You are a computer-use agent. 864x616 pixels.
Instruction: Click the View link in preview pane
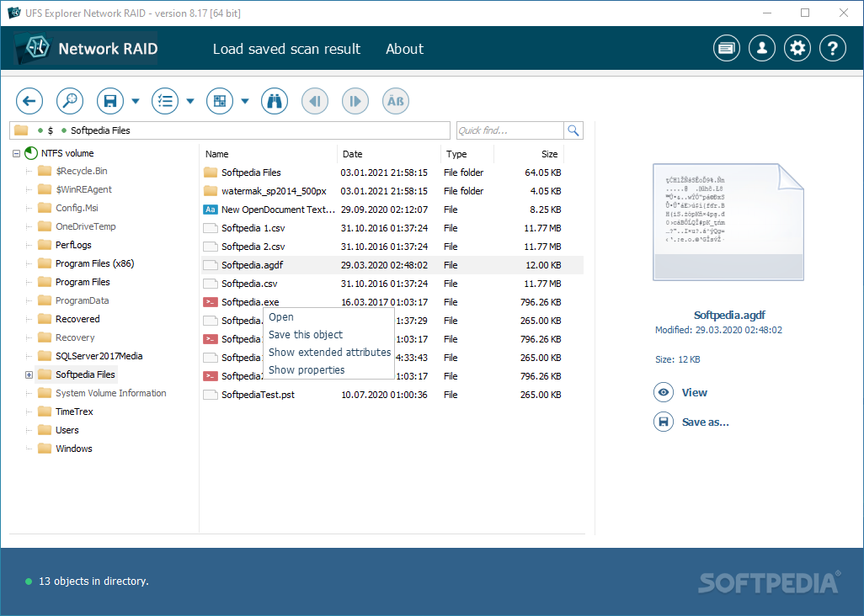(x=694, y=392)
